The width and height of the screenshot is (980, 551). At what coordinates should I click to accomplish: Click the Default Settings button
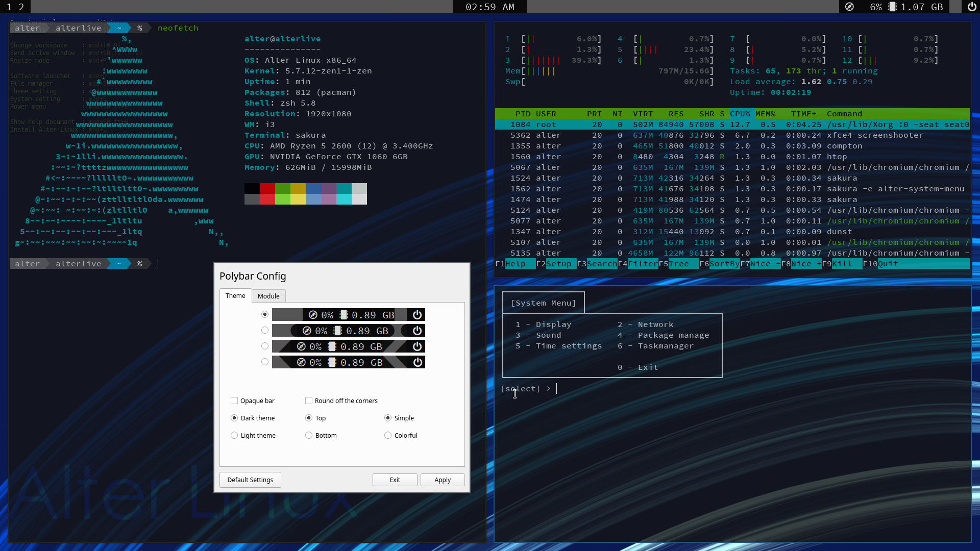[x=250, y=480]
